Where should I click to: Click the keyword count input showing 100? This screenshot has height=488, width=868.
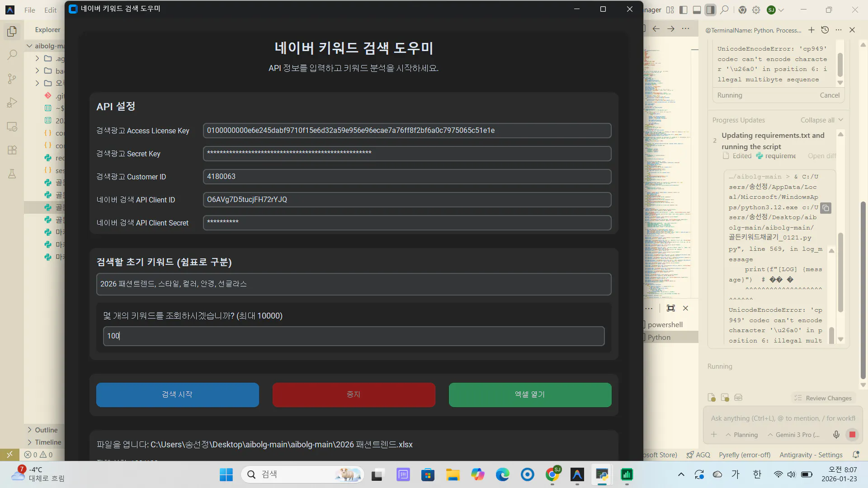click(x=354, y=336)
